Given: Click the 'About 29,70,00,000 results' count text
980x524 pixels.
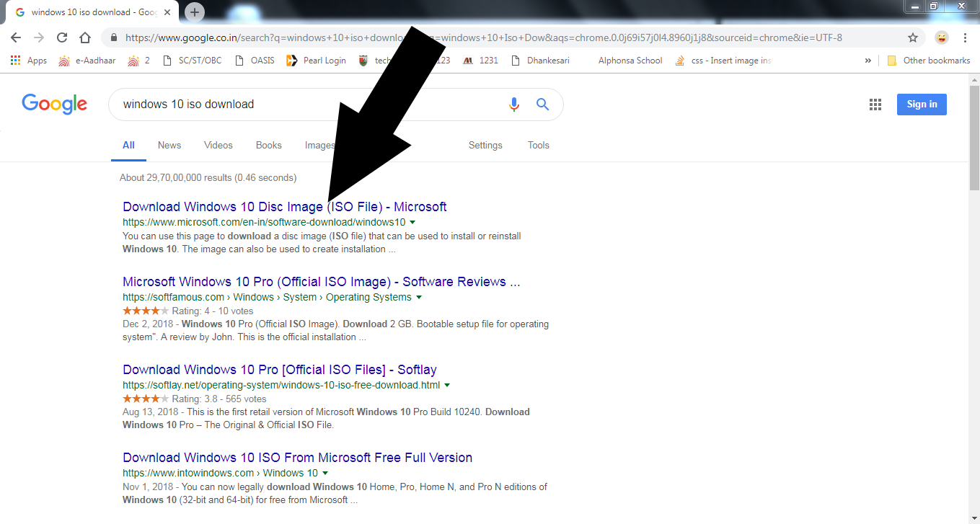Looking at the screenshot, I should [208, 177].
